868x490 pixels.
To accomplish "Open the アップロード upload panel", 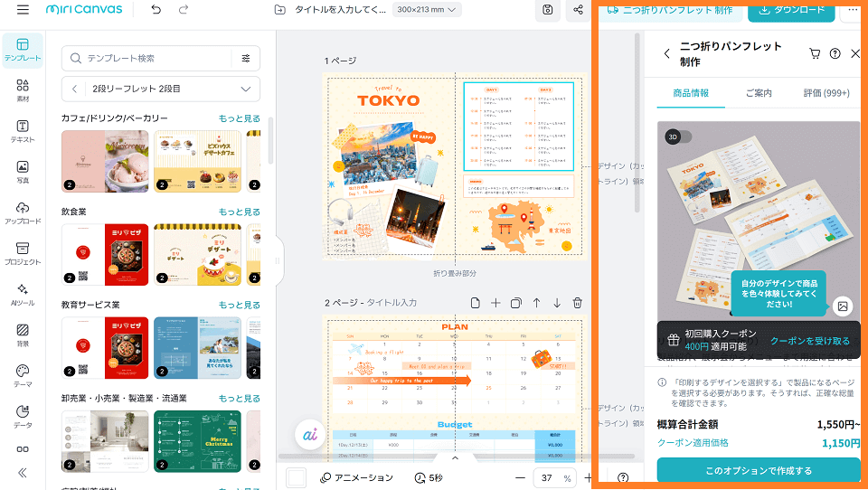I will [23, 212].
